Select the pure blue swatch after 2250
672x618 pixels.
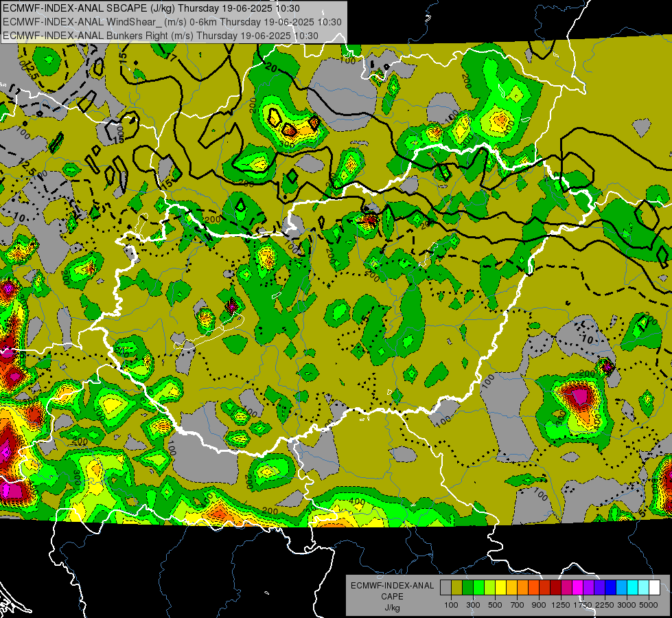pos(611,588)
